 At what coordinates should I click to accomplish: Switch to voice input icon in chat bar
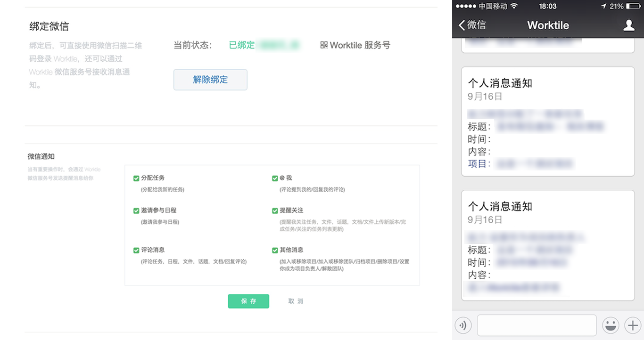[x=463, y=325]
